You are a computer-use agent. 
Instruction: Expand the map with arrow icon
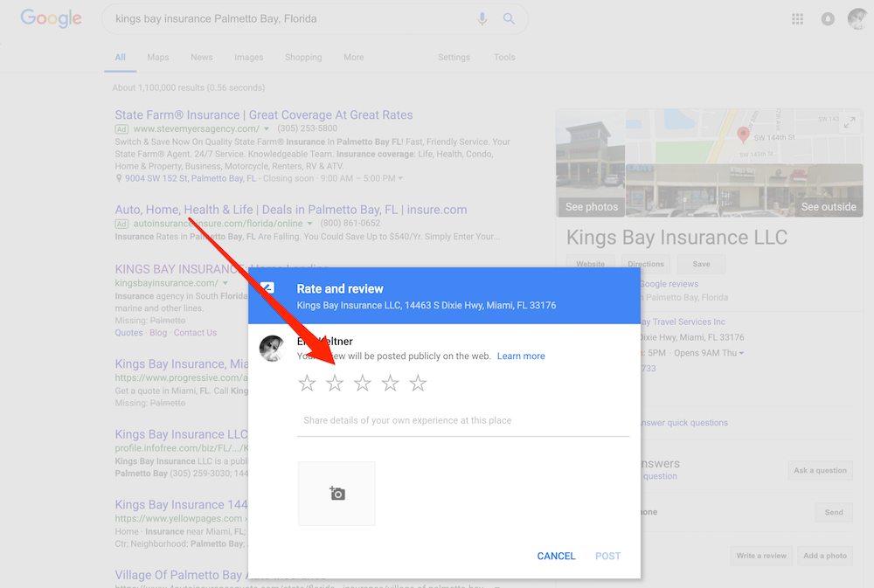(850, 122)
